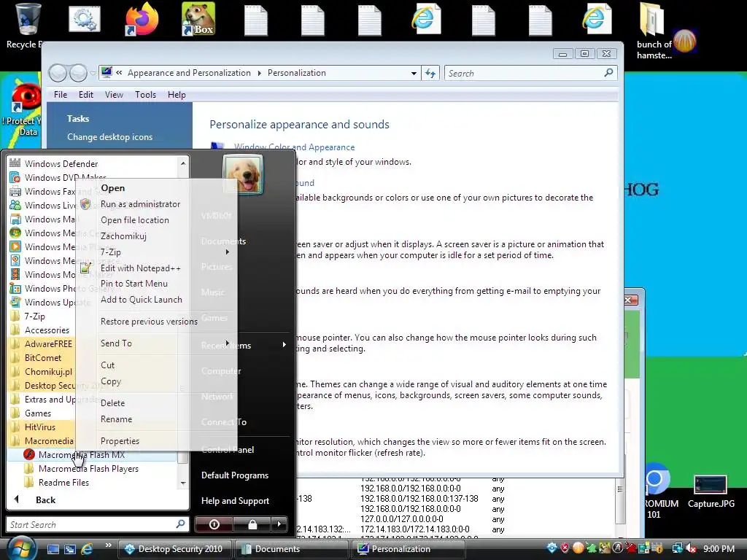Image resolution: width=747 pixels, height=560 pixels.
Task: Open the Readme Files folder
Action: point(64,483)
